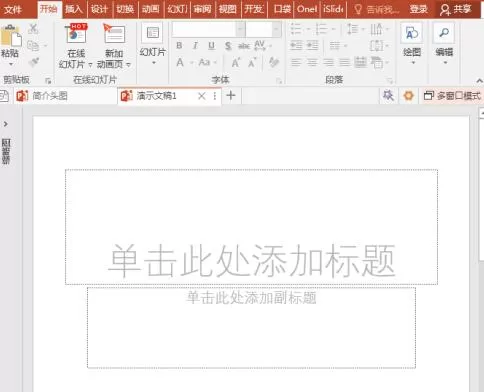
Task: Toggle bold formatting (B)
Action: (179, 46)
